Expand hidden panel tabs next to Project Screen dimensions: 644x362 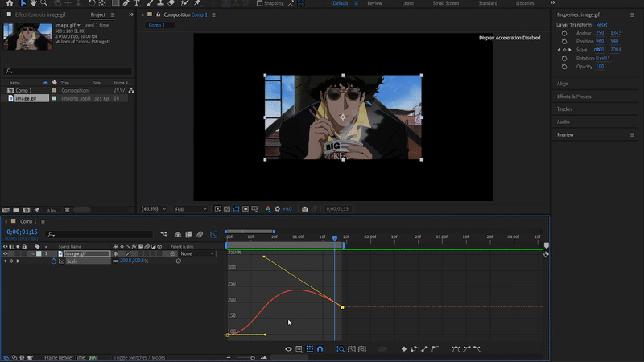click(131, 14)
